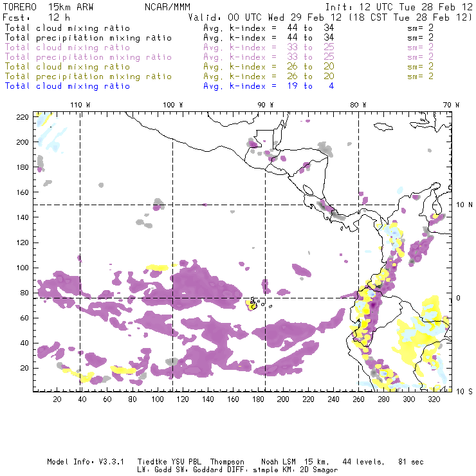Viewport: 476px width, 476px height.
Task: Select black "Total precipitation mixing ratio" legend row
Action: [x=88, y=38]
